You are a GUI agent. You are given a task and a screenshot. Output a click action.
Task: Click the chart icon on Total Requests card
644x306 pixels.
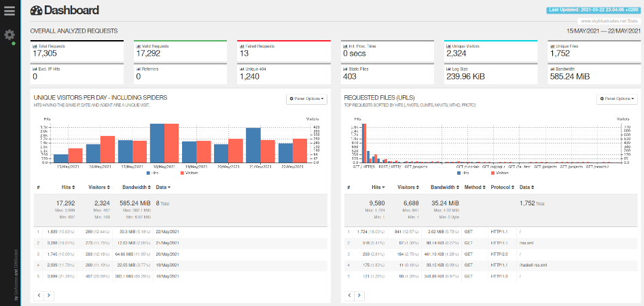(35, 46)
